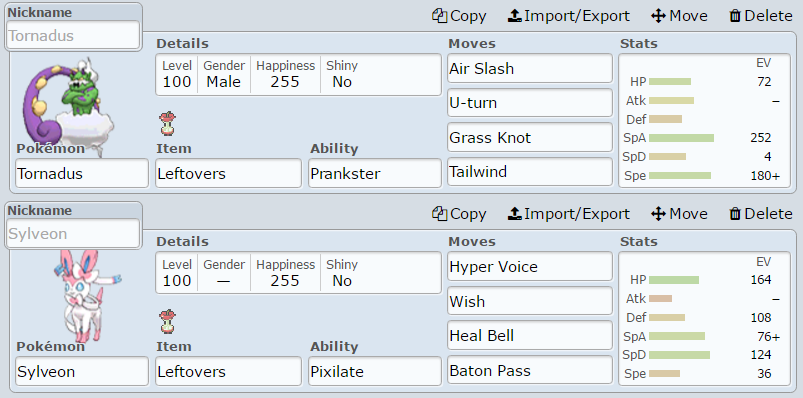Toggle Tornadus's Shiny setting
803x398 pixels.
[x=342, y=75]
